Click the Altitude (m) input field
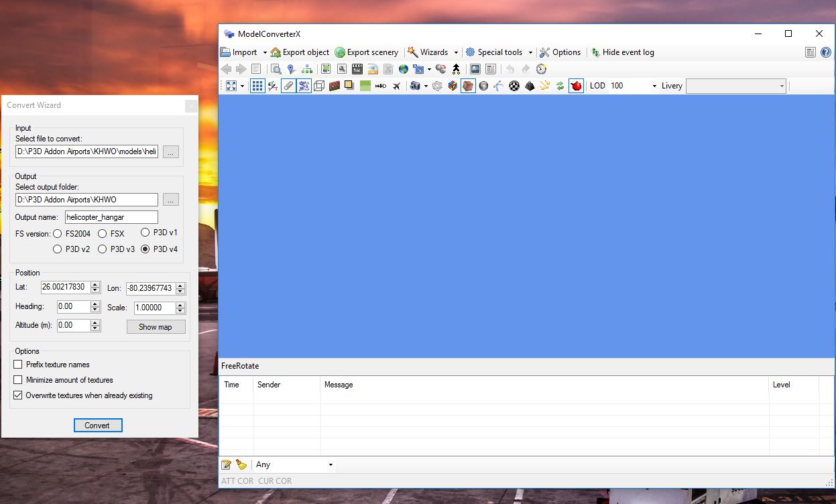The image size is (836, 504). [73, 325]
